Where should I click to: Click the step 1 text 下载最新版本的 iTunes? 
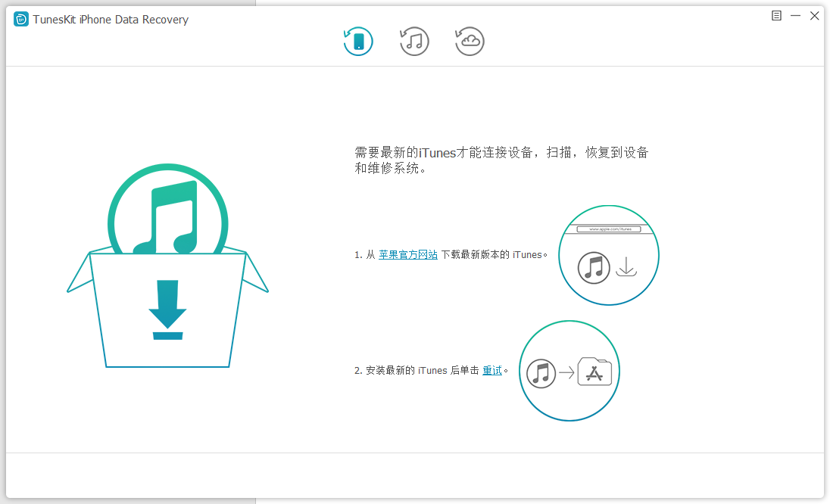[x=494, y=255]
